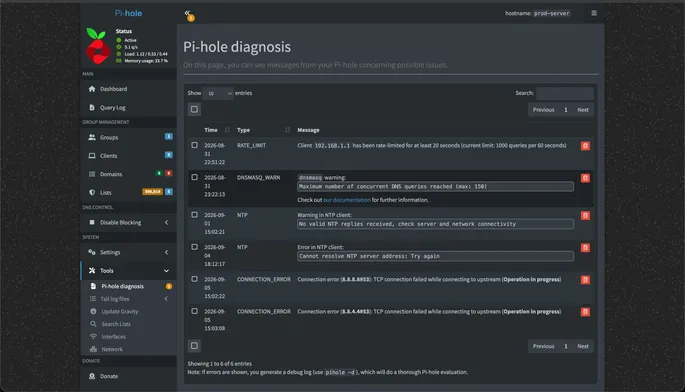Click the Disable Blocking stop icon

pyautogui.click(x=92, y=222)
